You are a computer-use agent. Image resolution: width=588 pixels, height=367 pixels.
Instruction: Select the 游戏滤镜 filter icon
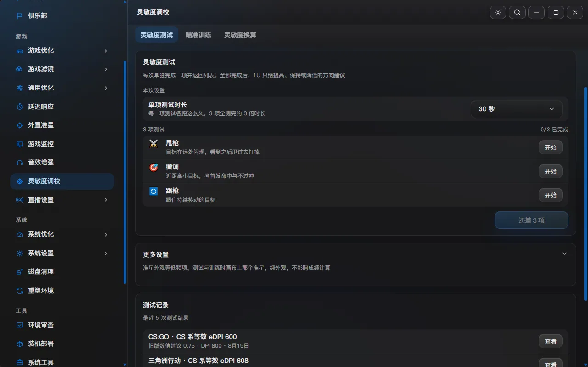click(20, 69)
